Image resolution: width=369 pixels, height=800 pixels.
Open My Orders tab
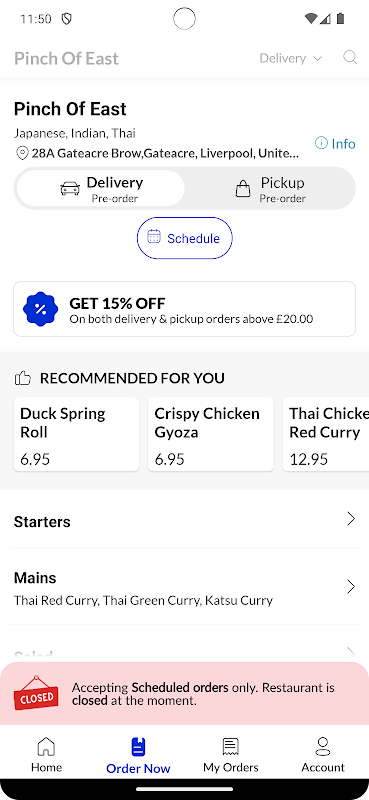(x=231, y=755)
